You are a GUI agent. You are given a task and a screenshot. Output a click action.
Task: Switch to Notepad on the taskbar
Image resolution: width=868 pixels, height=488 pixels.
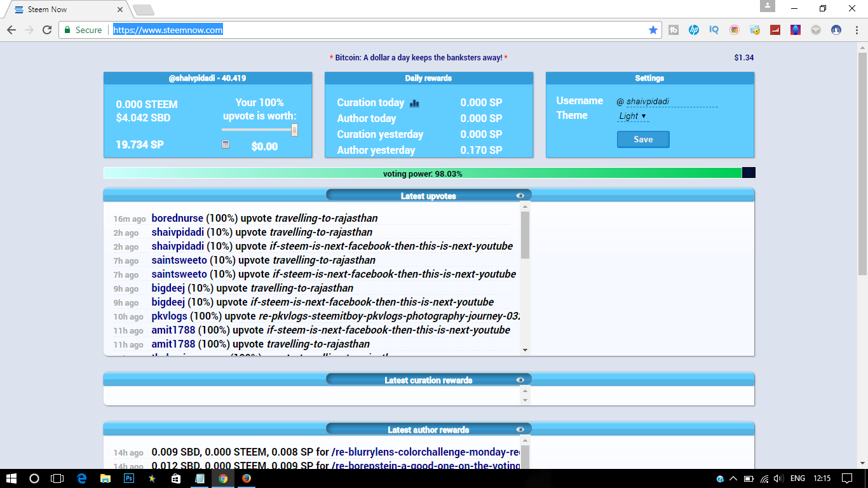click(200, 478)
